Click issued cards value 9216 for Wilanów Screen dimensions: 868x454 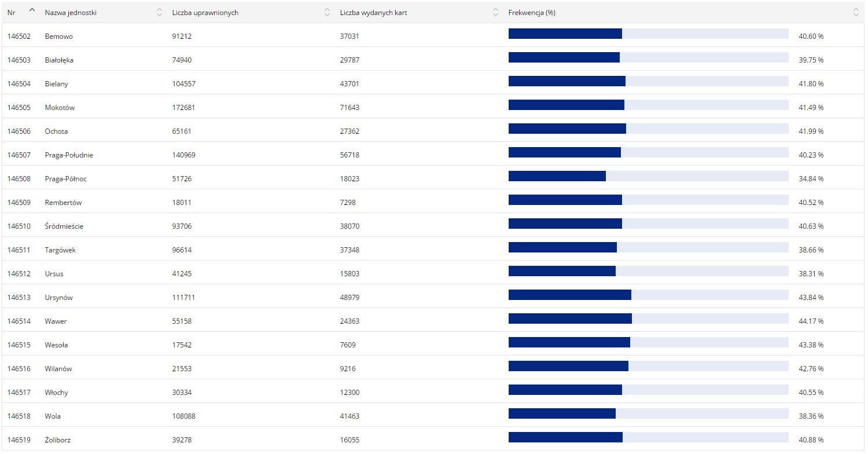pos(348,369)
